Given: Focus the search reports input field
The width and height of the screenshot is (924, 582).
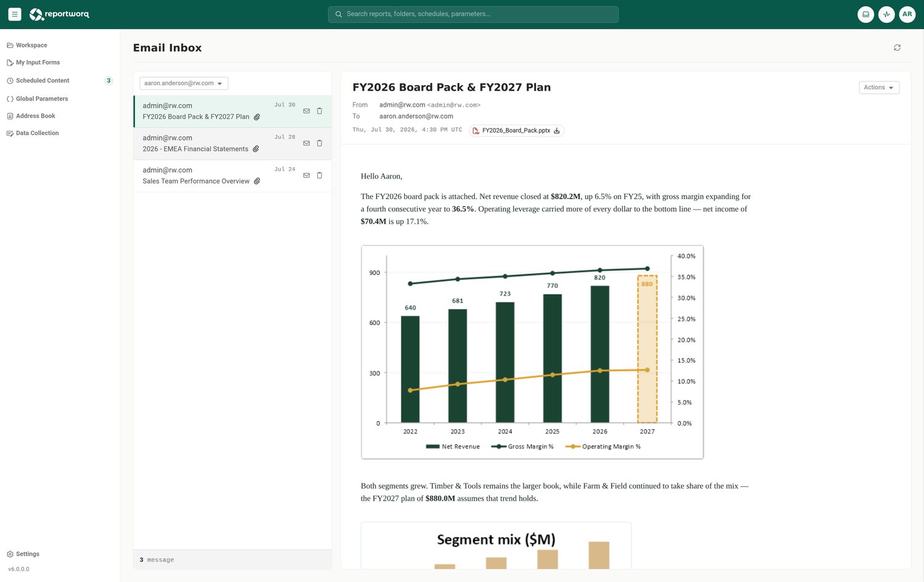Looking at the screenshot, I should 473,14.
